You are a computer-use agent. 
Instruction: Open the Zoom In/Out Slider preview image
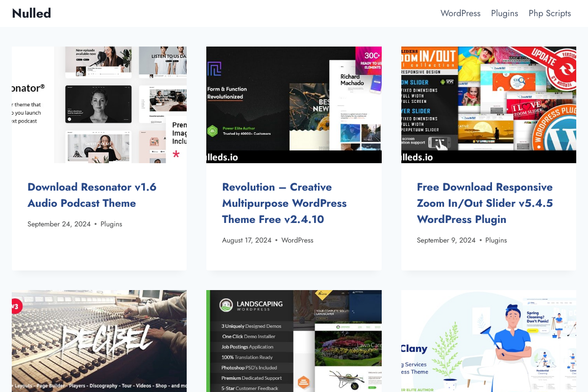[x=489, y=105]
